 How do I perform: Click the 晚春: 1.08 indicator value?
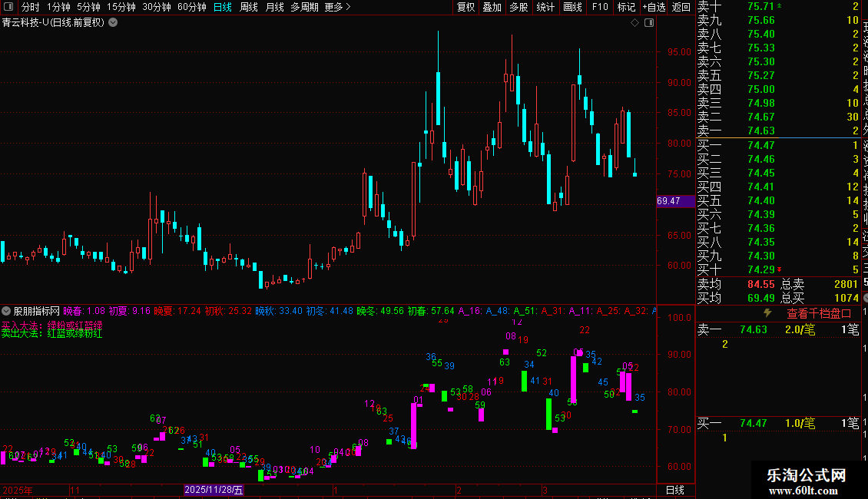point(84,311)
